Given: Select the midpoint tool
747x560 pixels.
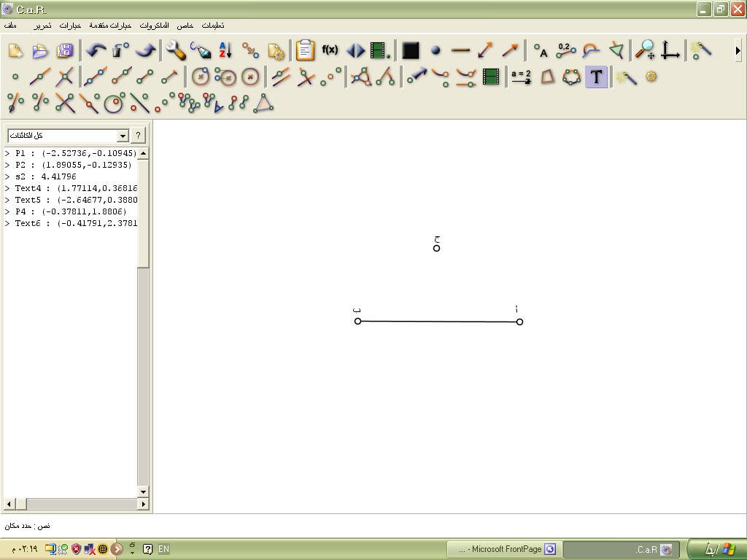Looking at the screenshot, I should [330, 77].
